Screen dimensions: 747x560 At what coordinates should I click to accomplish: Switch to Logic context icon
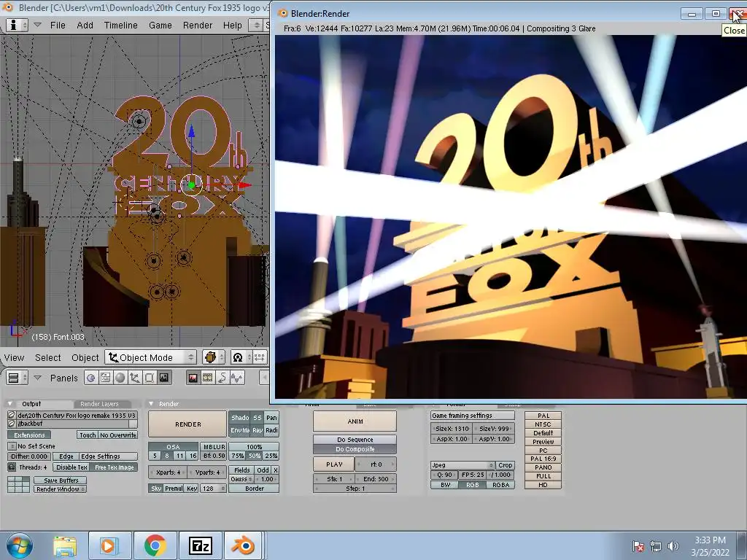pyautogui.click(x=90, y=378)
